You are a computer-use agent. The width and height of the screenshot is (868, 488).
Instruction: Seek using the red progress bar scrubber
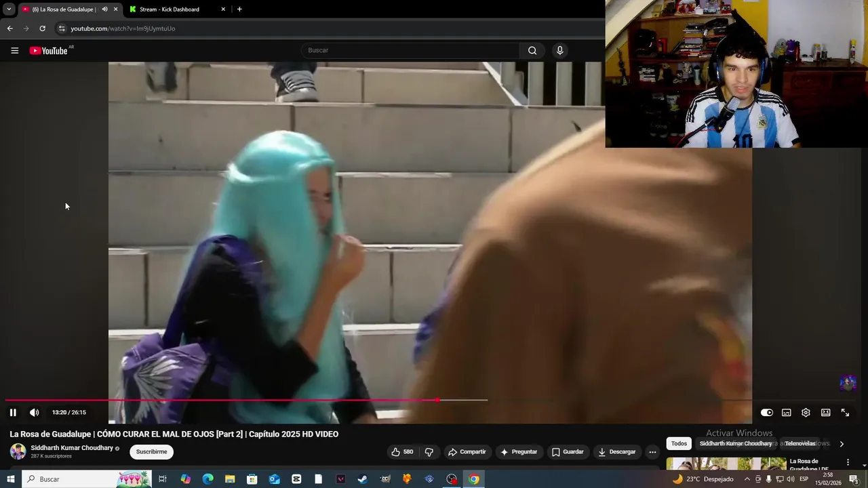point(437,400)
